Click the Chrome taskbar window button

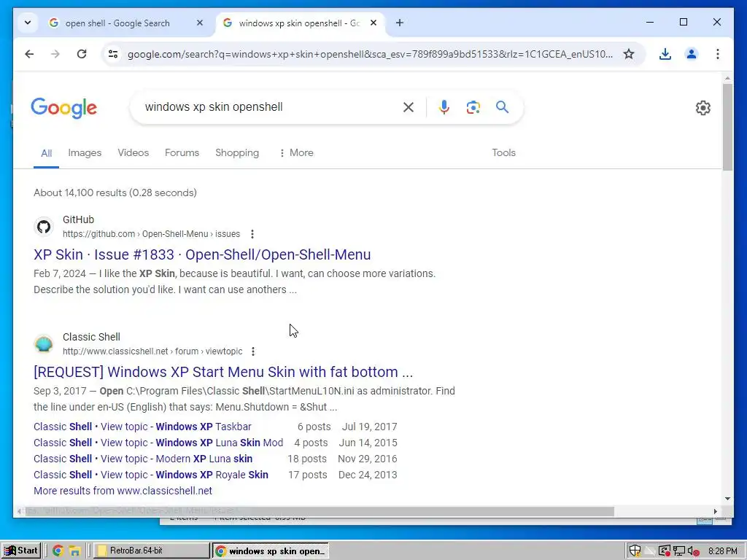[271, 551]
